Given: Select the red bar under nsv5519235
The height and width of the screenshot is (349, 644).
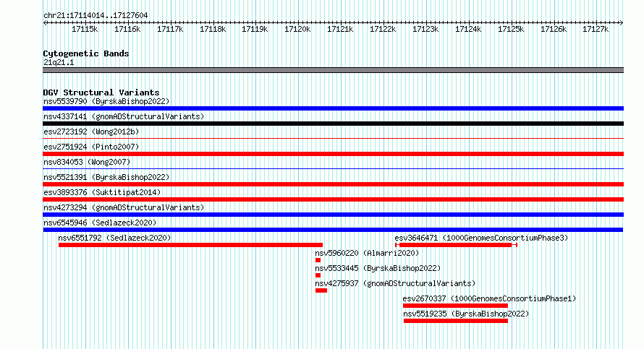Looking at the screenshot, I should (456, 321).
